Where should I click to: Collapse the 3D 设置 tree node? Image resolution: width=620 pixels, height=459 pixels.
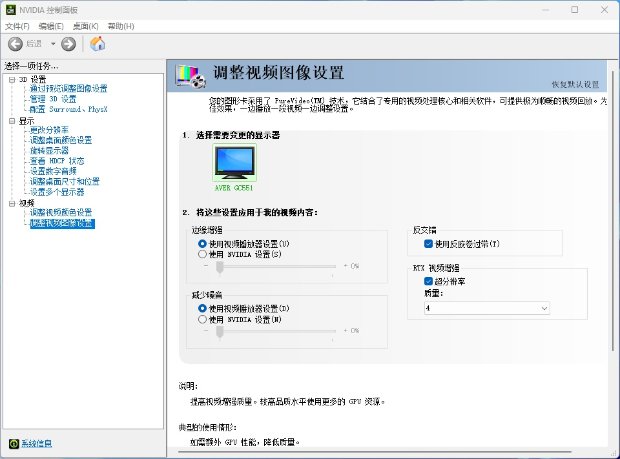[12, 79]
